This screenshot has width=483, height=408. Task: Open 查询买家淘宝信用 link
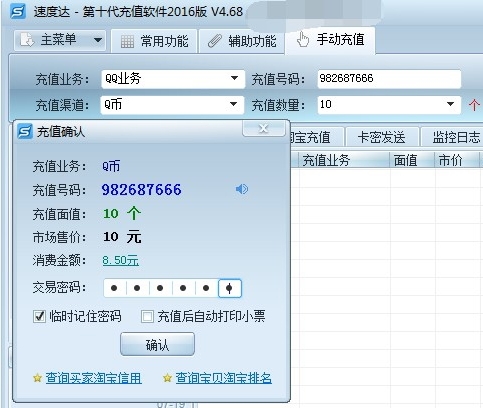point(93,378)
